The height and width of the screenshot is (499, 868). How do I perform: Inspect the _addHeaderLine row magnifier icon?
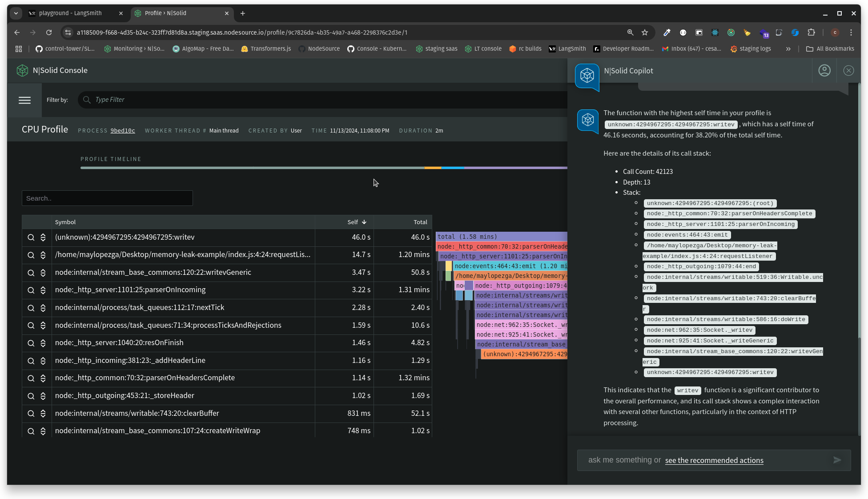(x=31, y=361)
